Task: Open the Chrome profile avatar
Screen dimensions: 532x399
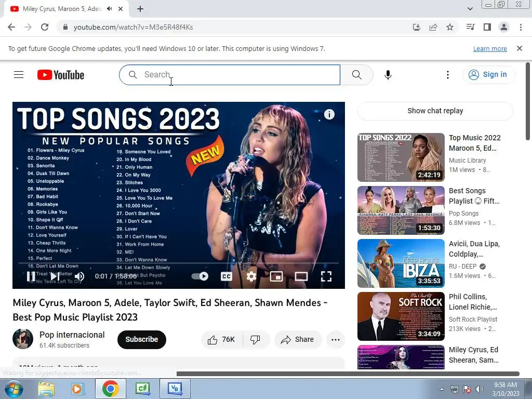Action: pos(504,27)
